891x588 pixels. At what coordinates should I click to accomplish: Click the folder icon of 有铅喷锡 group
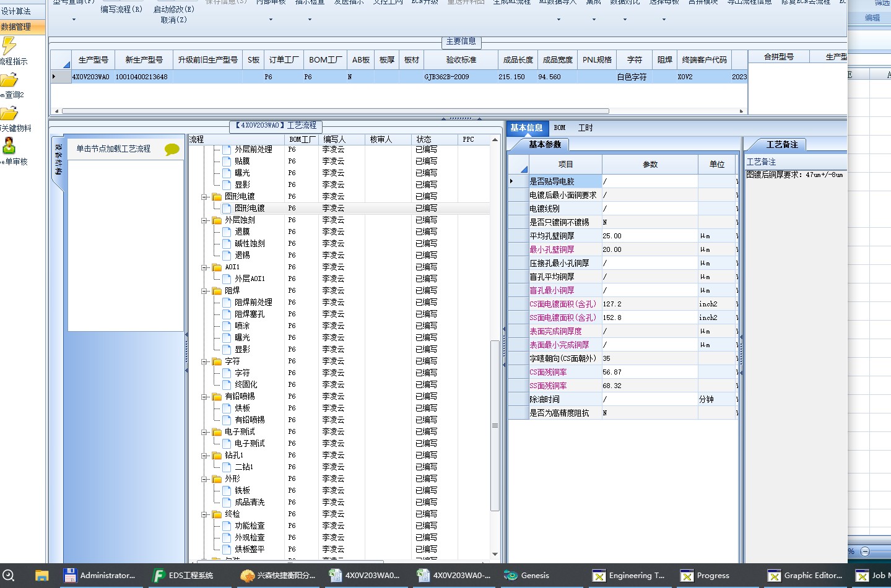(x=217, y=396)
